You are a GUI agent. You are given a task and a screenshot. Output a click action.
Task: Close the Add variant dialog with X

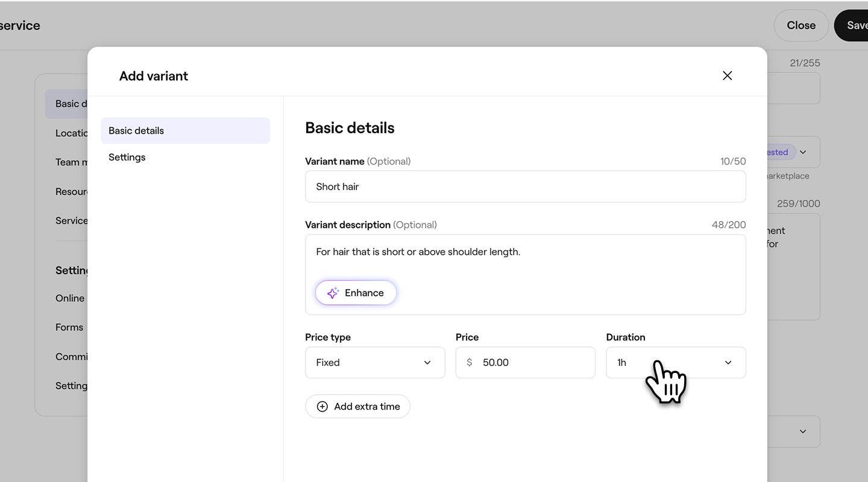727,75
